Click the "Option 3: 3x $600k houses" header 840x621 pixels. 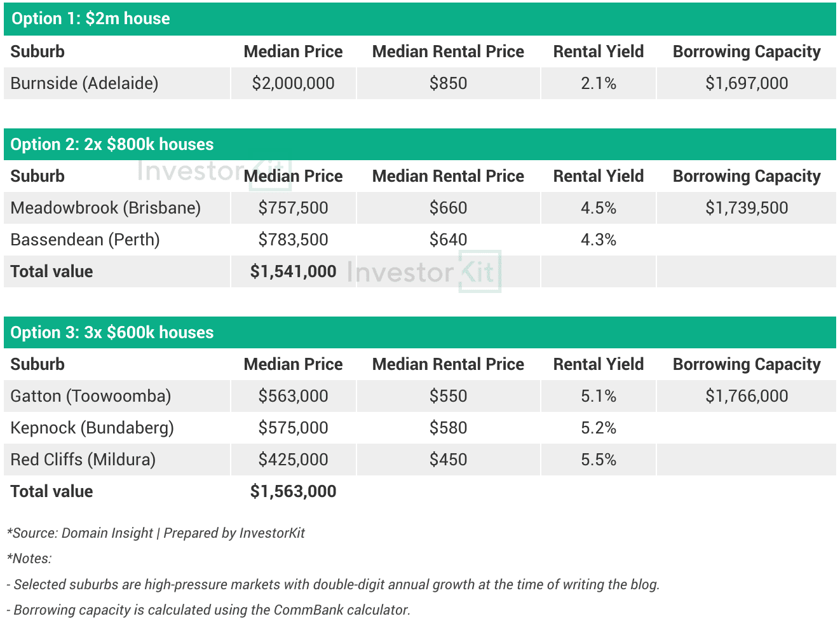(x=112, y=332)
